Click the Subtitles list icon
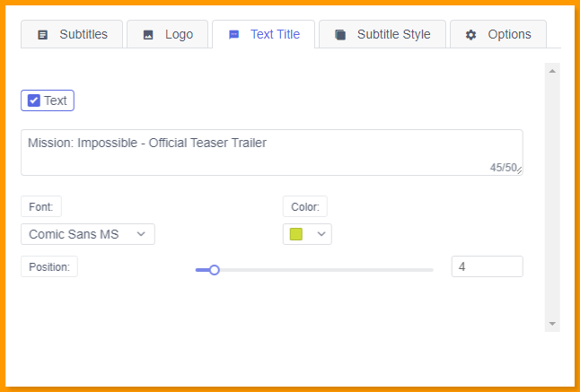Screen dimensions: 580x392 (43, 35)
